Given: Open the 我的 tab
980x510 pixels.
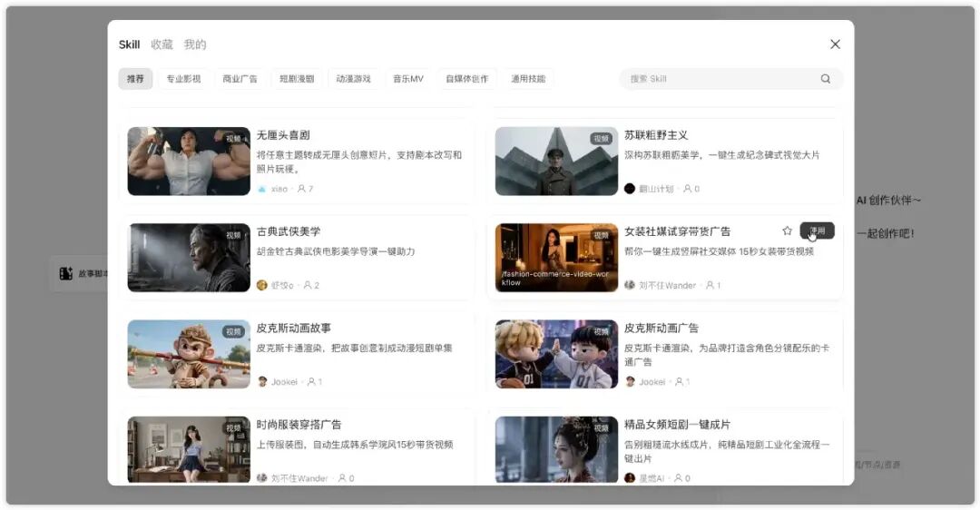Looking at the screenshot, I should [195, 44].
